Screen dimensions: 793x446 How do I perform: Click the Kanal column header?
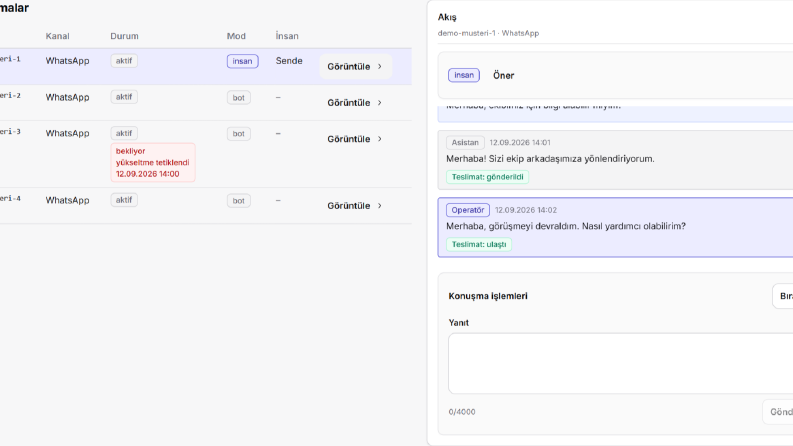tap(58, 36)
